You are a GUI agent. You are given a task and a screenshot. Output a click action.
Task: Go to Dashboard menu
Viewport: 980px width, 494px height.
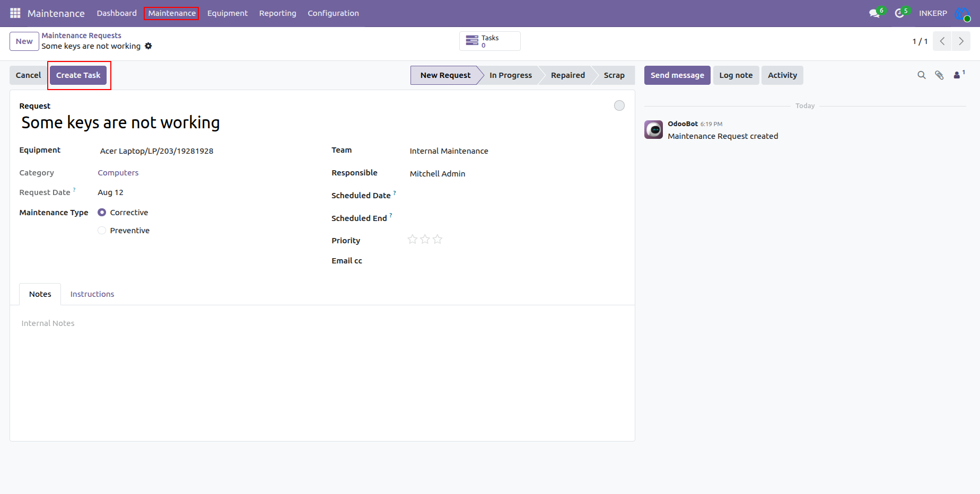[117, 13]
